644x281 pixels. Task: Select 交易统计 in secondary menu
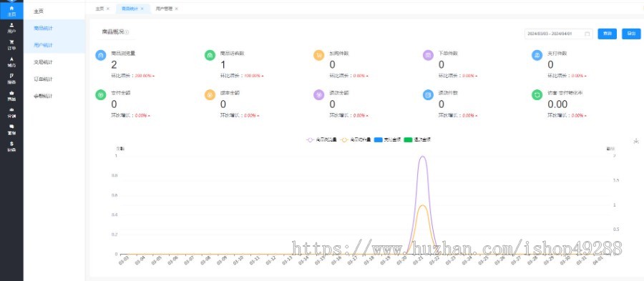[54, 62]
